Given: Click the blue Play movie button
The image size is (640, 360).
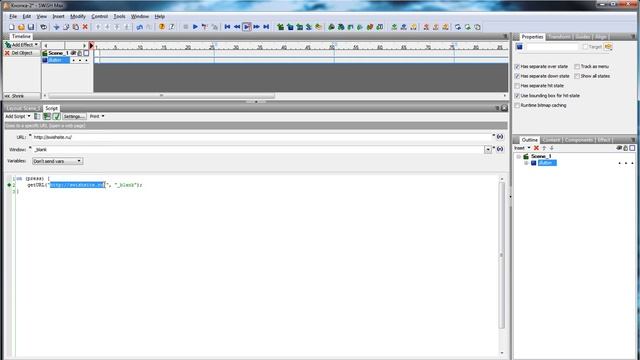Looking at the screenshot, I should point(195,27).
